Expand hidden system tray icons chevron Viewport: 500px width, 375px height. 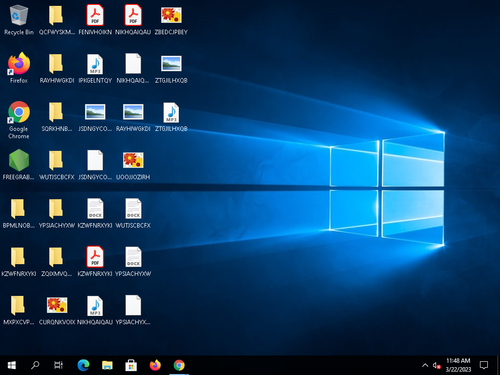coord(425,365)
